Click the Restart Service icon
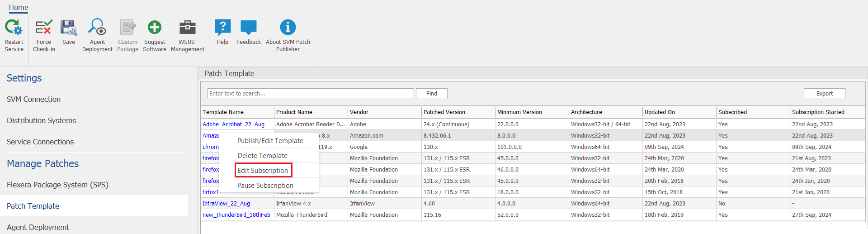This screenshot has width=868, height=234. [14, 28]
